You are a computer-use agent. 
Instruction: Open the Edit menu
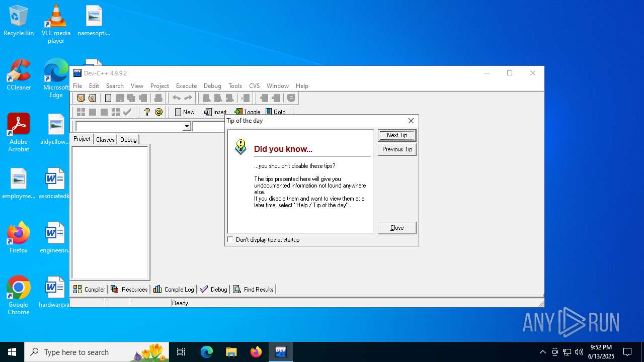(94, 86)
